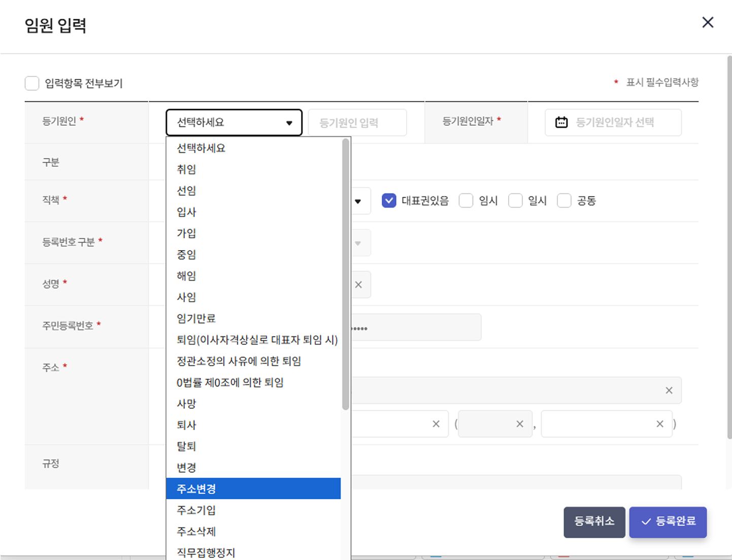Screen dimensions: 732x560
Task: Select 사임 option
Action: pos(253,297)
